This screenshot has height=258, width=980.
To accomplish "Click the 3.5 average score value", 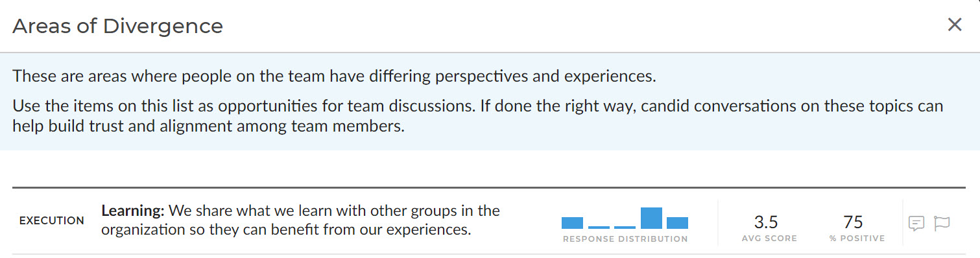I will tap(766, 222).
